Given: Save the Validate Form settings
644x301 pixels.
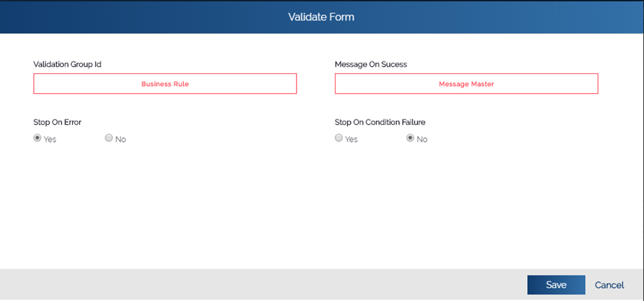Looking at the screenshot, I should 556,285.
